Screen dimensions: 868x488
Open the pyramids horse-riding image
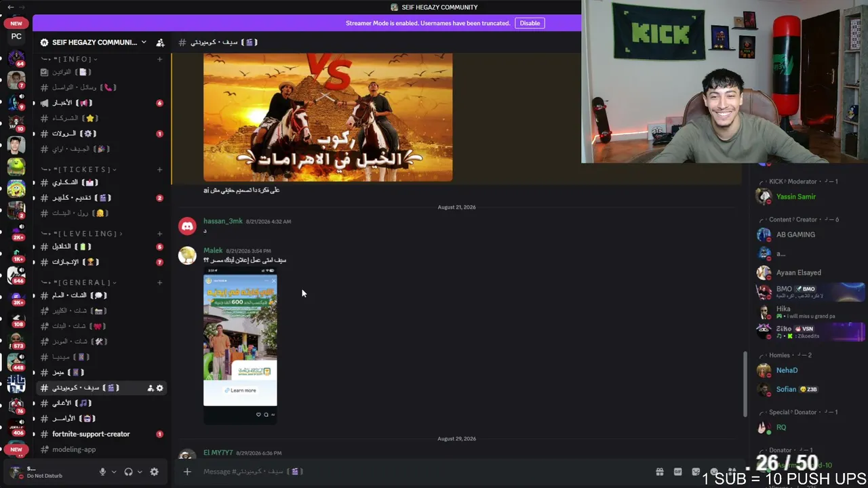[328, 117]
